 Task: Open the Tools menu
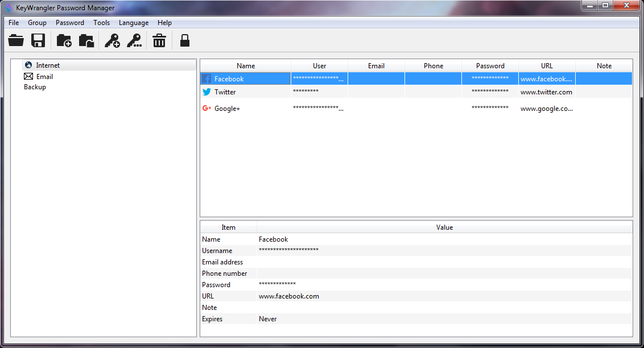101,23
